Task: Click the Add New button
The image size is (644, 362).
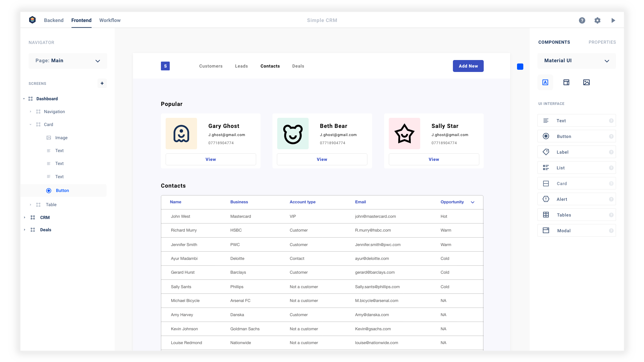Action: (468, 66)
